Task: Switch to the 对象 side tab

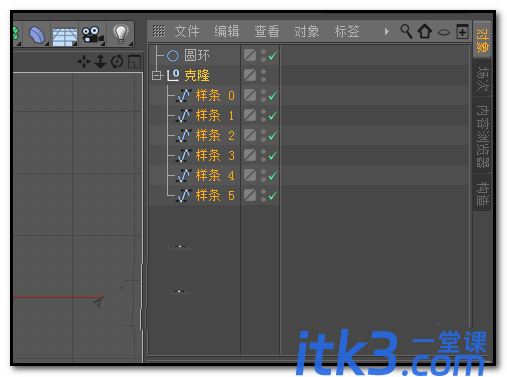Action: point(482,40)
